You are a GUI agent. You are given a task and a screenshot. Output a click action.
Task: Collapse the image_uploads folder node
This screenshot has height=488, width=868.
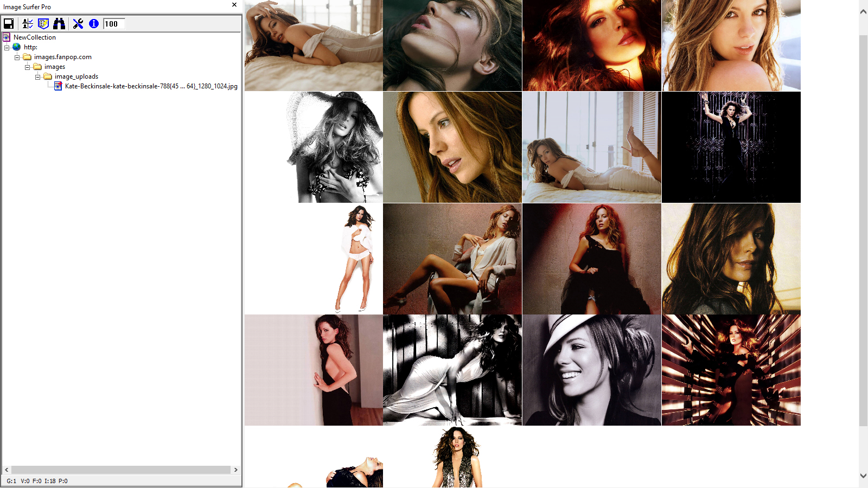pyautogui.click(x=37, y=76)
